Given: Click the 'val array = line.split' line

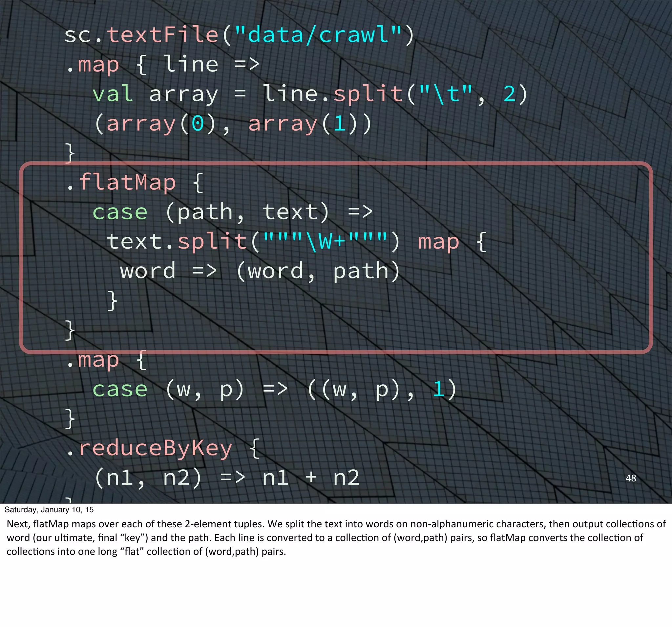Looking at the screenshot, I should 310,94.
